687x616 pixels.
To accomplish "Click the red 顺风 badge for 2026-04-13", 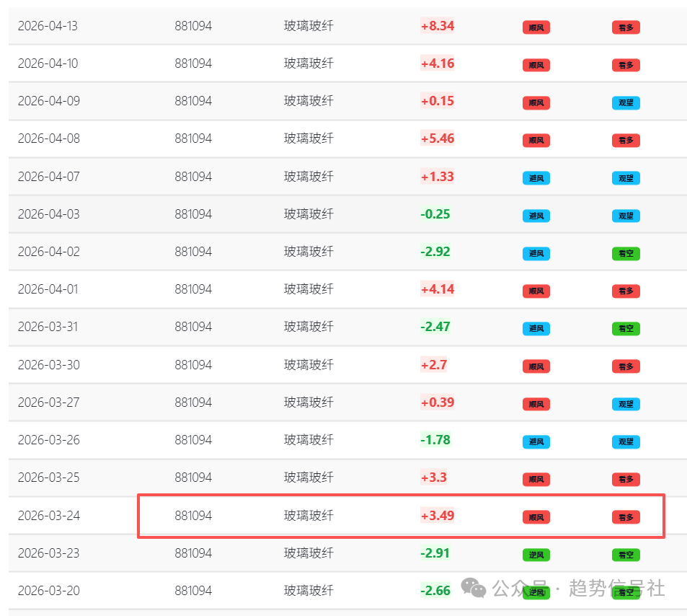I will pos(536,27).
